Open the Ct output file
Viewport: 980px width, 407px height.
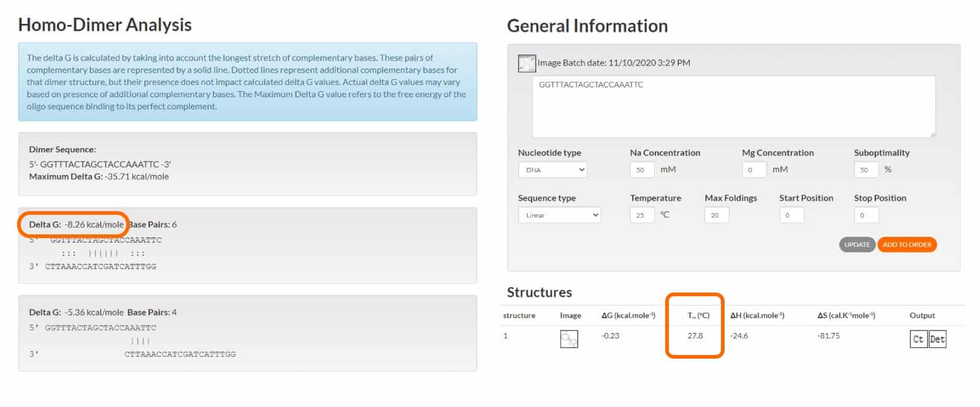click(918, 339)
